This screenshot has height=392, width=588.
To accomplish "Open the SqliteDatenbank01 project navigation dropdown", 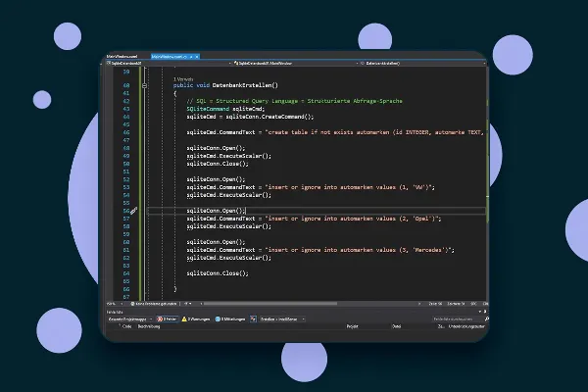I will [170, 64].
